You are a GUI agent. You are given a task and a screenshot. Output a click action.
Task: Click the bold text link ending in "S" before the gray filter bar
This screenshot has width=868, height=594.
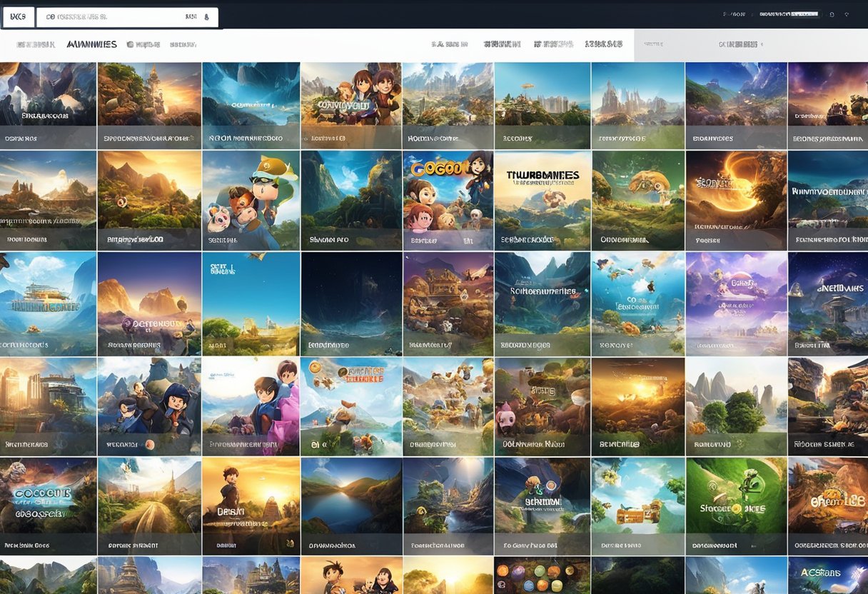603,44
